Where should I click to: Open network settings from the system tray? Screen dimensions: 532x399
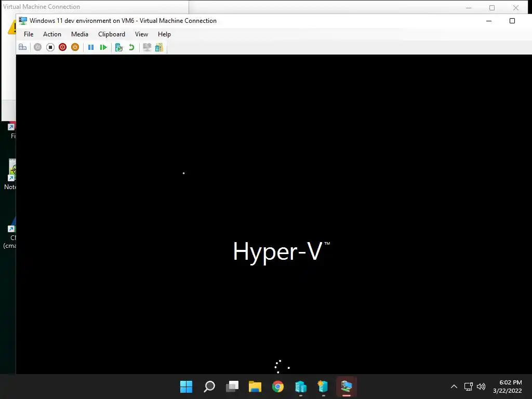[469, 387]
